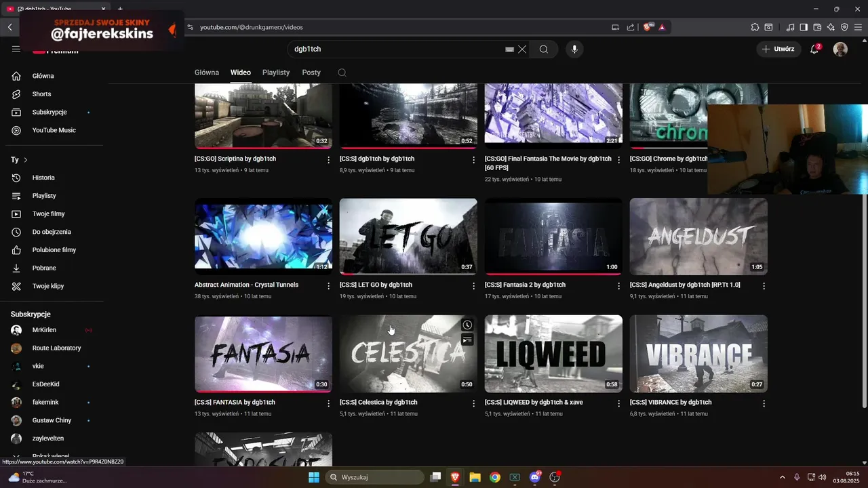Clear the search box text
Image resolution: width=868 pixels, height=488 pixels.
pyautogui.click(x=522, y=49)
